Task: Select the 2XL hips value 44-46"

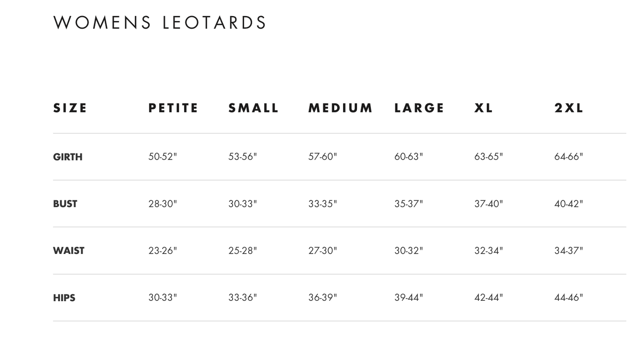Action: pos(569,297)
